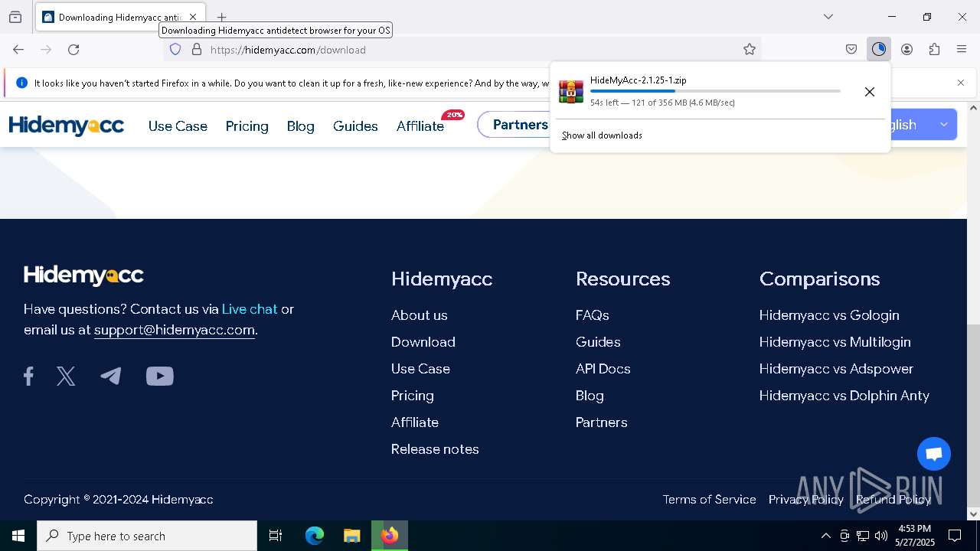Screen dimensions: 980x551
Task: Open API Docs link
Action: click(603, 369)
